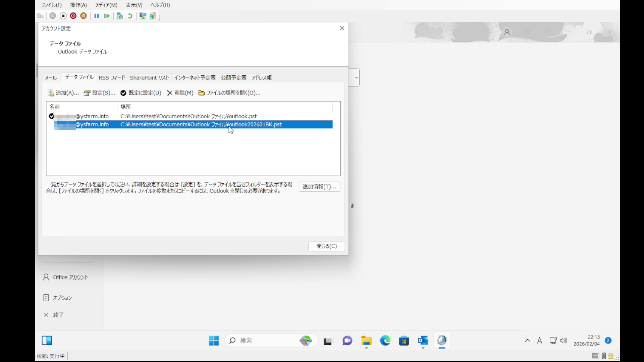This screenshot has width=644, height=362.
Task: Open the Outlook app in the taskbar
Action: click(423, 341)
